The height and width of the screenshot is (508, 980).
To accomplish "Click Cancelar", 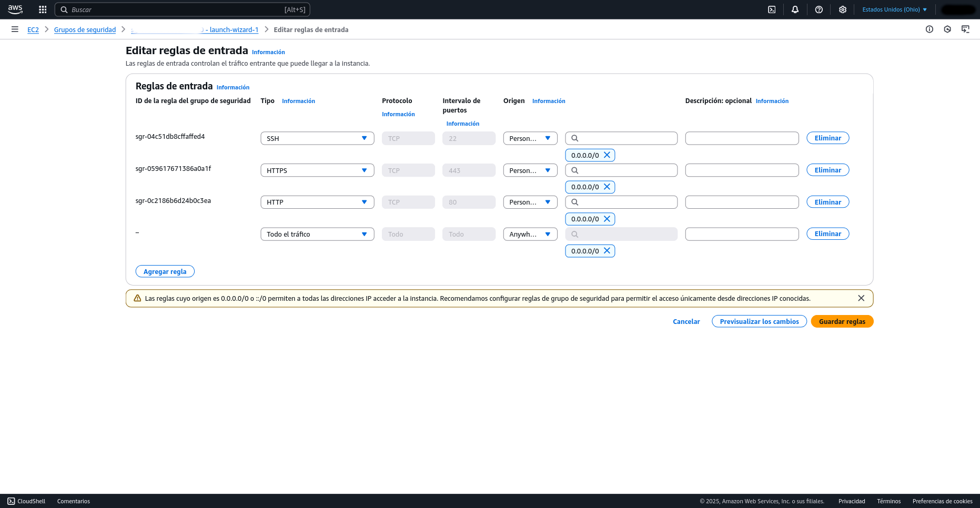I will pyautogui.click(x=686, y=321).
